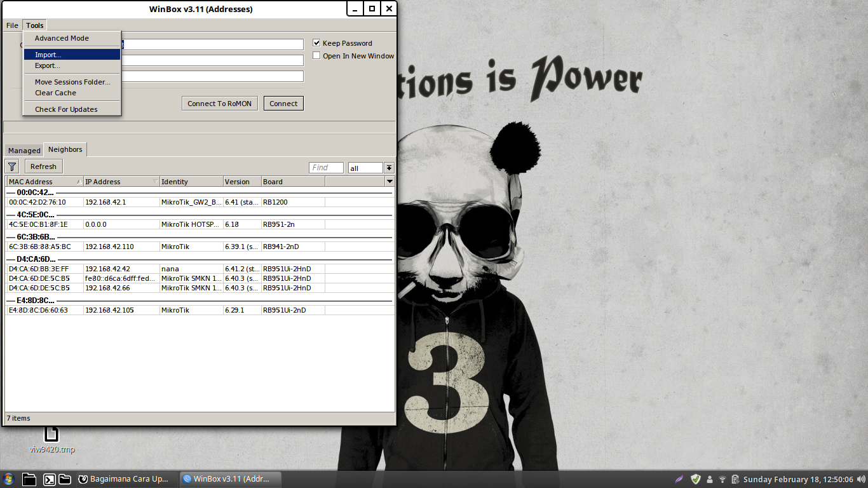
Task: Open the column chooser dropdown arrow in table header
Action: click(390, 182)
